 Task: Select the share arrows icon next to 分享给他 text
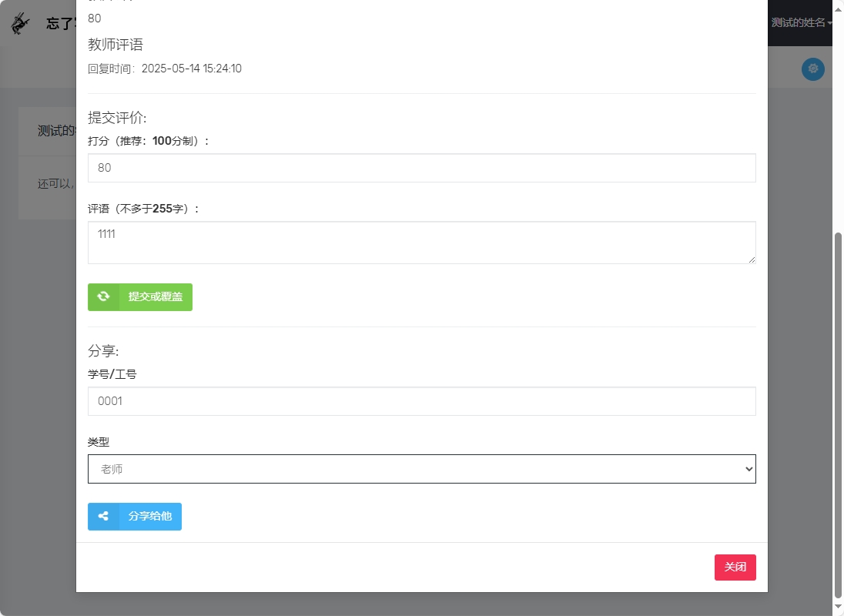[103, 516]
